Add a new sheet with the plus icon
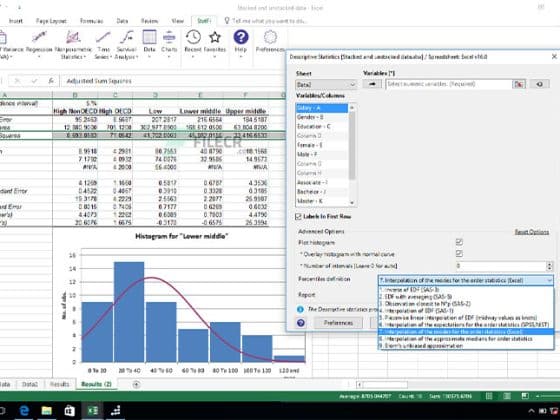This screenshot has width=560, height=420. point(136,384)
